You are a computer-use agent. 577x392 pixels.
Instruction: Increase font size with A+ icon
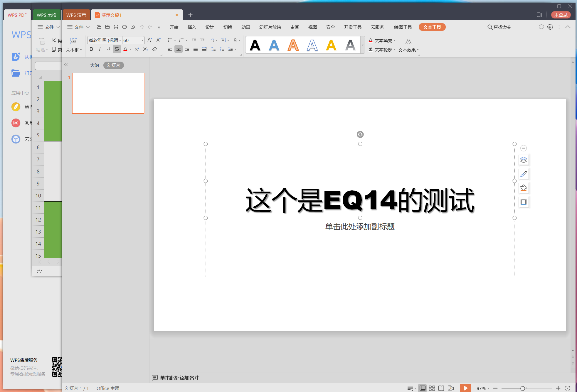[149, 40]
